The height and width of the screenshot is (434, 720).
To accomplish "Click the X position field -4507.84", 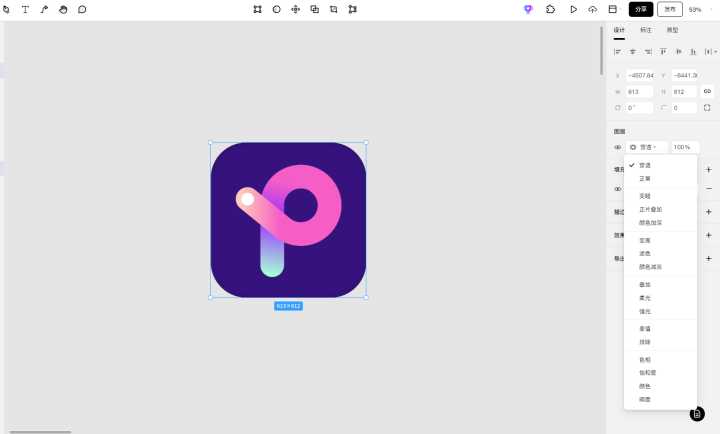I will tap(640, 75).
